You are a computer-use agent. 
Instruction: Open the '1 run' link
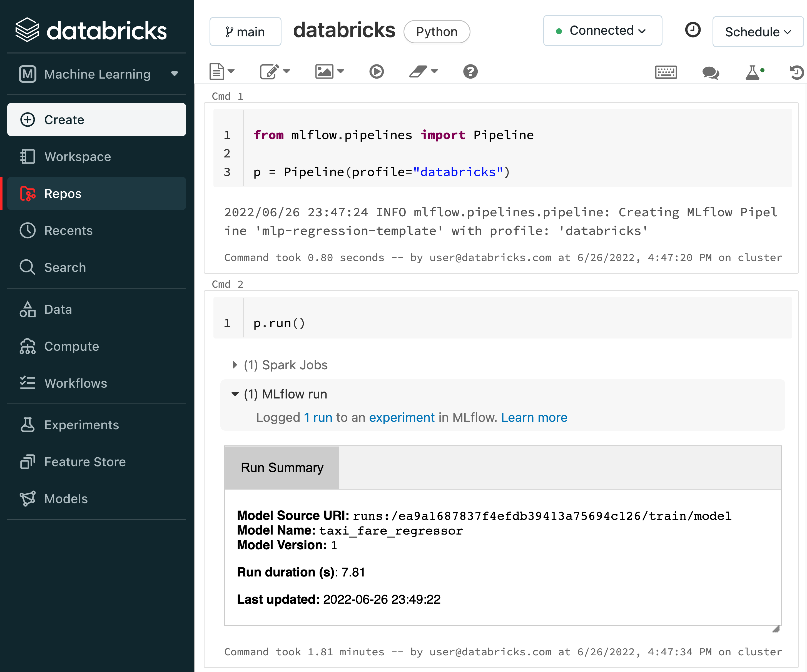(318, 417)
